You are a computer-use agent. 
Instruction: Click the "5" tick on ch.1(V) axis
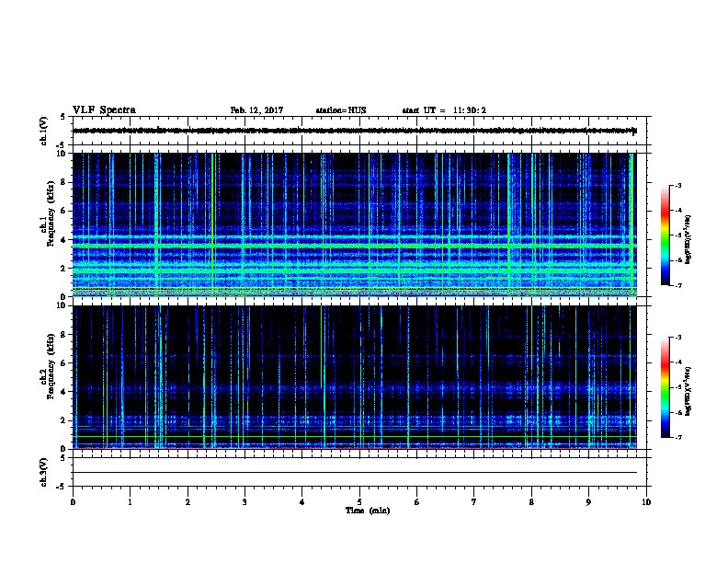click(x=63, y=117)
